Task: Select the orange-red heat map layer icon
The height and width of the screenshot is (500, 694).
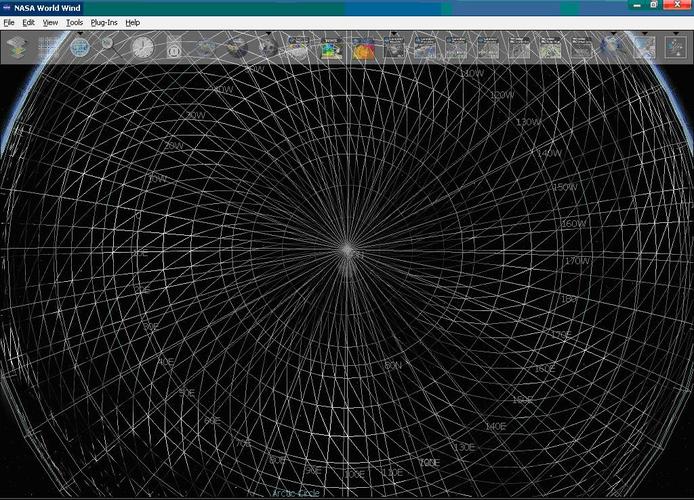Action: [x=363, y=48]
